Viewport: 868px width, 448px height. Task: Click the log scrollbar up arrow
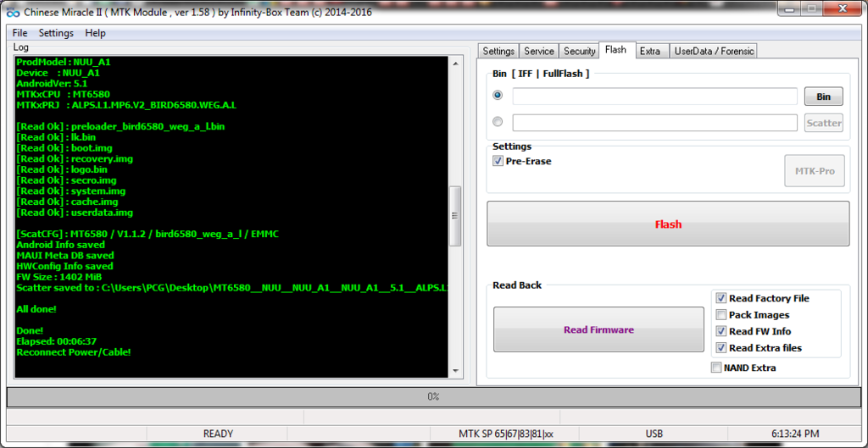(x=455, y=63)
